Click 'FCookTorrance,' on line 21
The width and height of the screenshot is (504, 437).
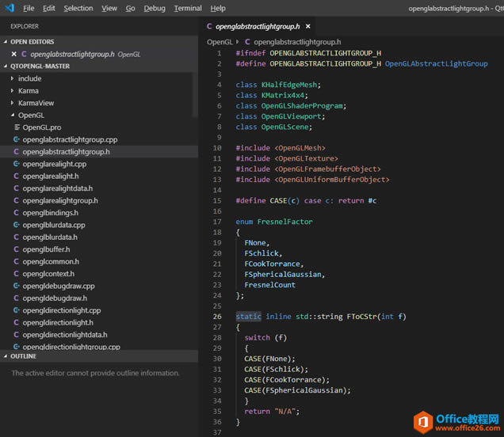pyautogui.click(x=274, y=264)
